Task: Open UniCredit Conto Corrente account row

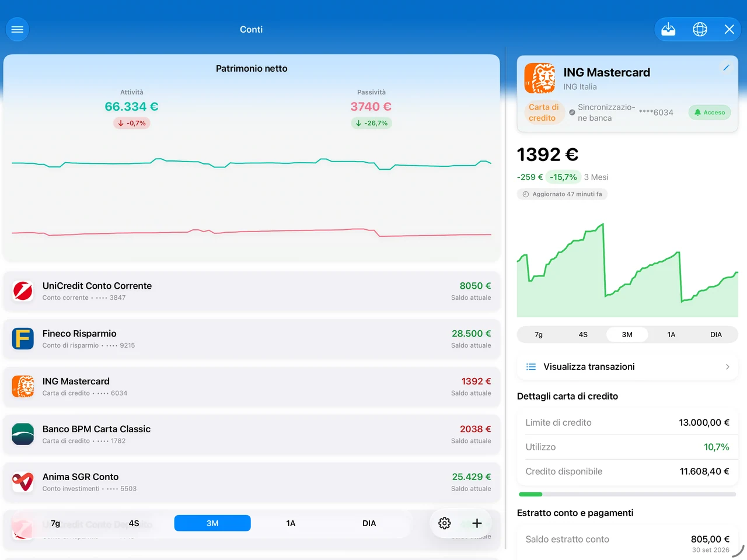Action: [252, 290]
